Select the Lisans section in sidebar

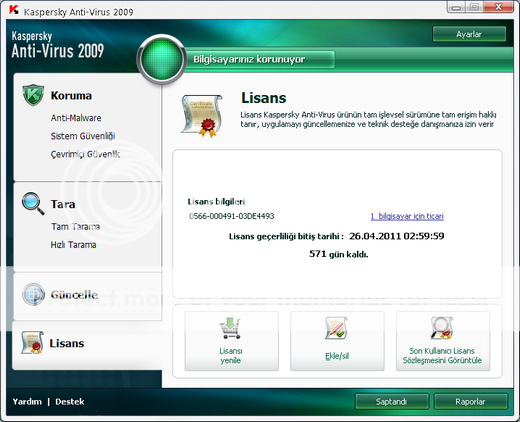87,345
